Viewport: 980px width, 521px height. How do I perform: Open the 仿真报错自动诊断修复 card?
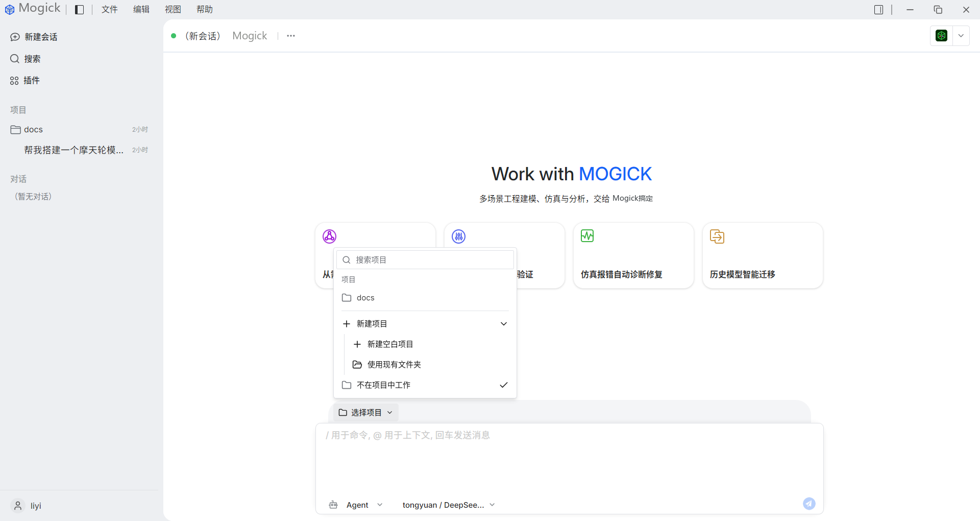point(633,255)
